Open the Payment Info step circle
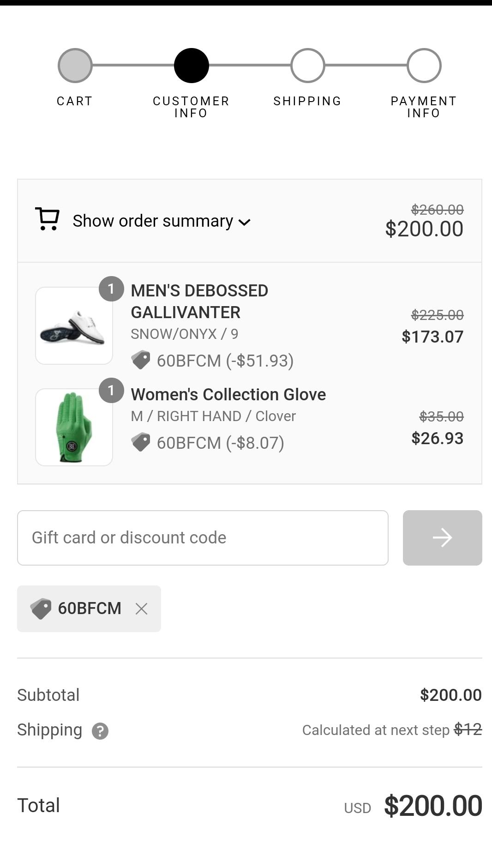This screenshot has height=868, width=492. click(424, 66)
